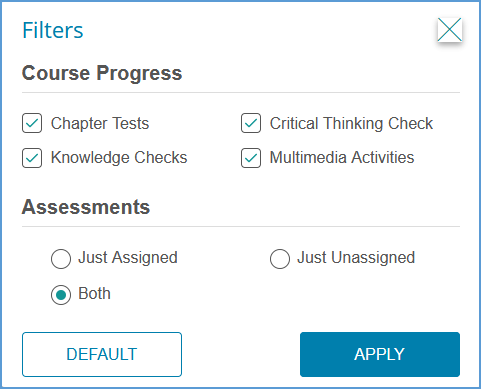Click the Knowledge Checks label text
Viewport: 481px width, 389px height.
coord(119,158)
